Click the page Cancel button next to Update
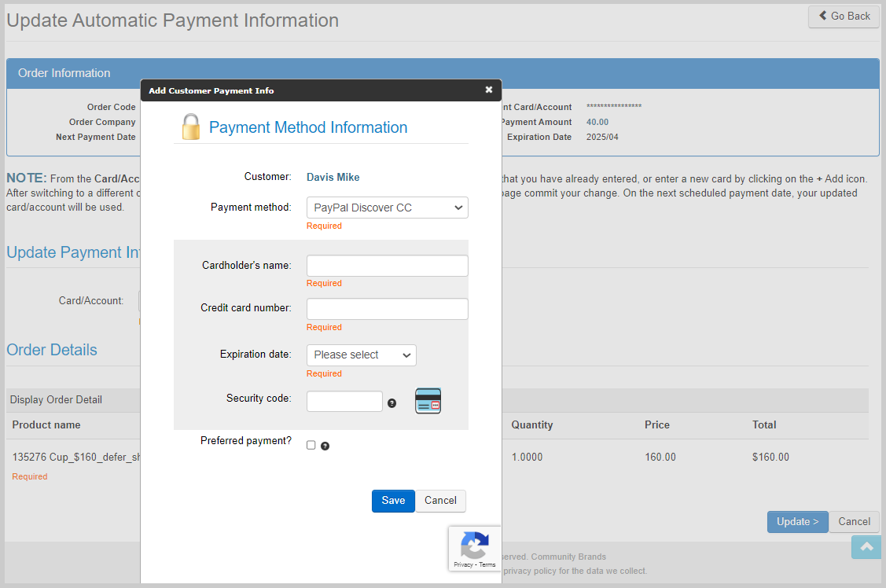Screen dimensions: 886x588 tap(854, 522)
